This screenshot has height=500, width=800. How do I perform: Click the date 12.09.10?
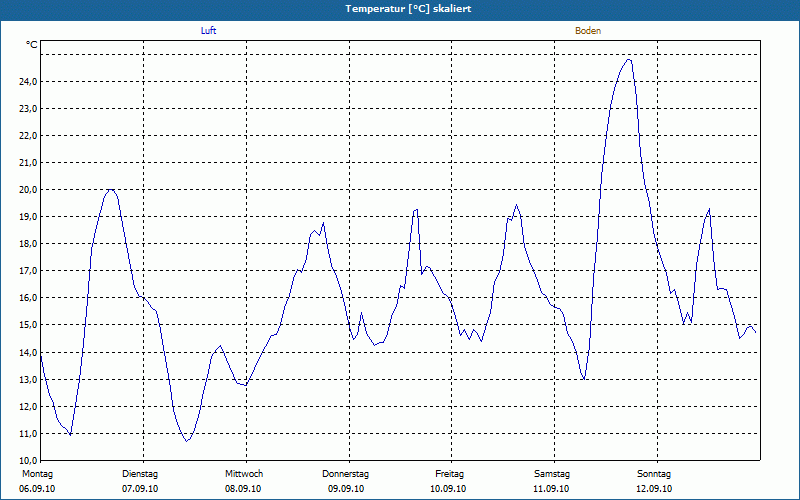(x=654, y=489)
